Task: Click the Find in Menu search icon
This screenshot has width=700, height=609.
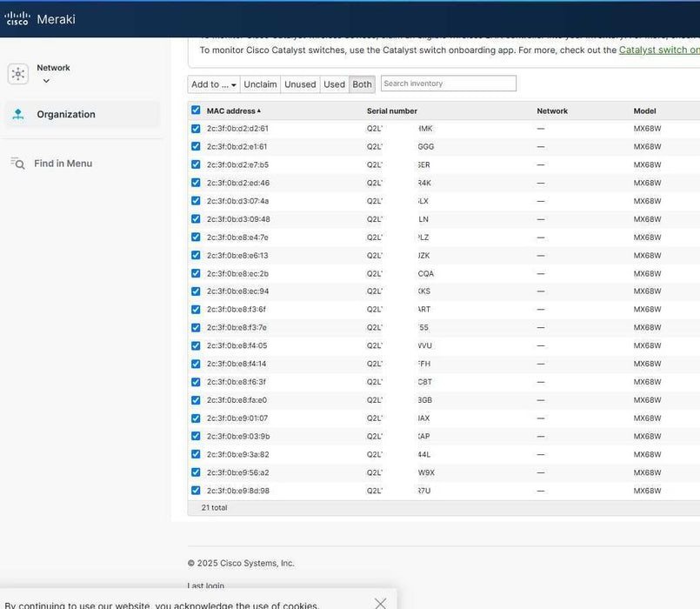Action: click(x=17, y=164)
